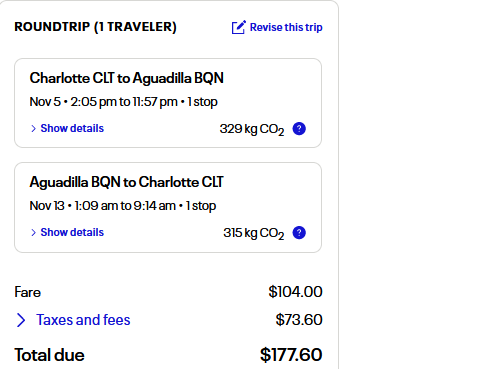Open the Revise this trip link
The image size is (500, 369).
pyautogui.click(x=286, y=27)
